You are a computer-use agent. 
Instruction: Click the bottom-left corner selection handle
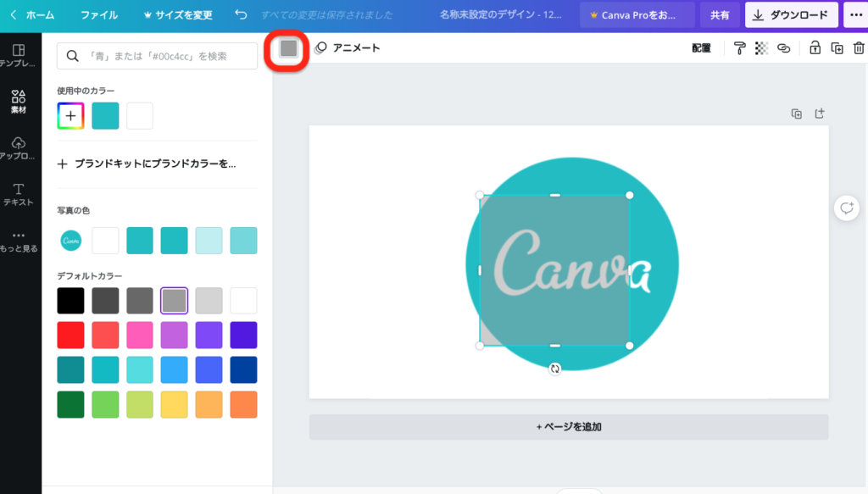[x=480, y=346]
